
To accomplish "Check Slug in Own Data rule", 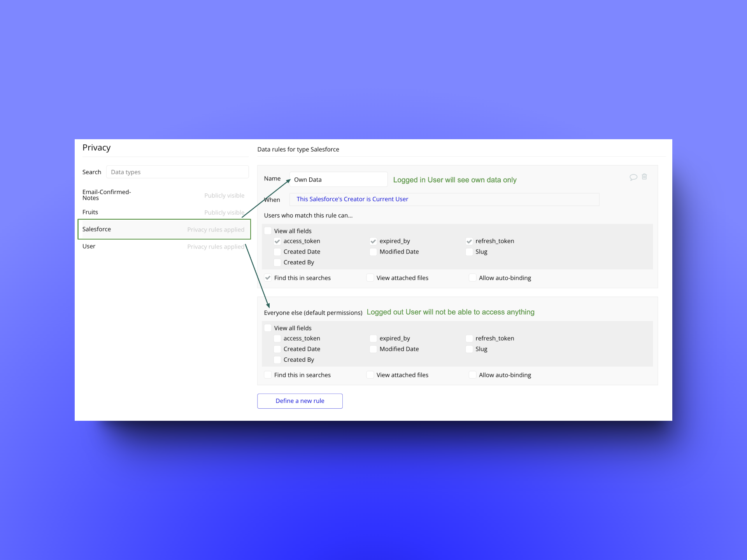I will point(469,252).
